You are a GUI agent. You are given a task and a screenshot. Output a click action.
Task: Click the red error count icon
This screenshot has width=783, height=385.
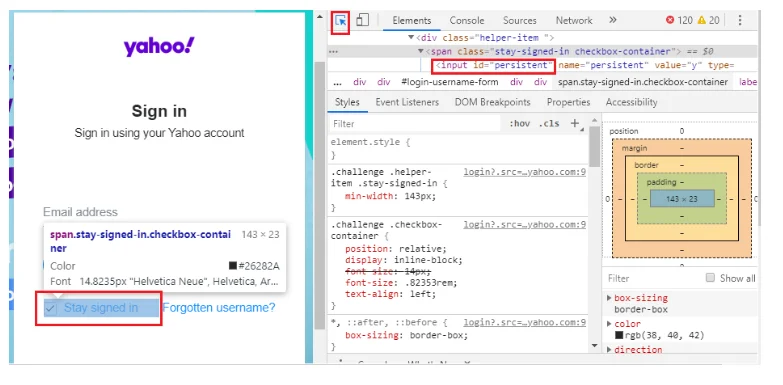(x=670, y=20)
